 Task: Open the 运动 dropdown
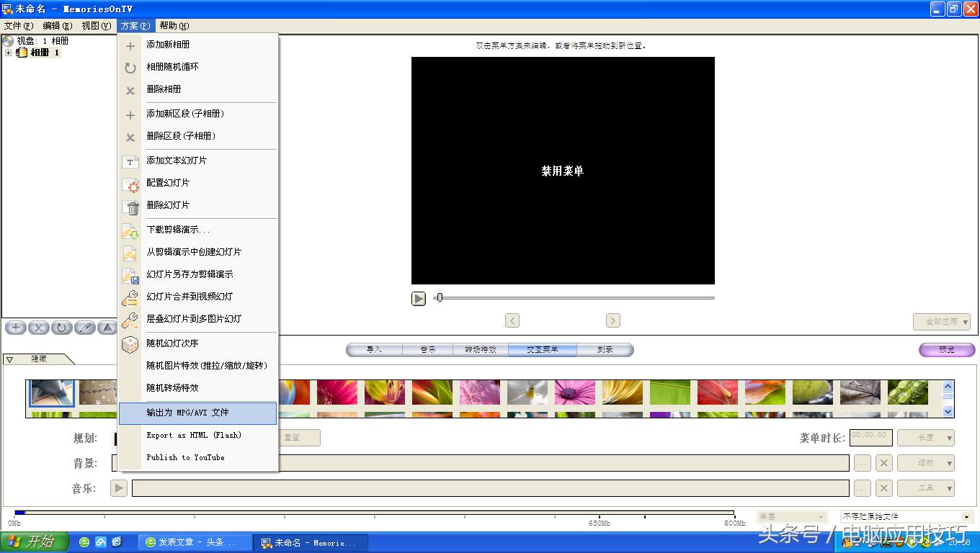point(926,462)
